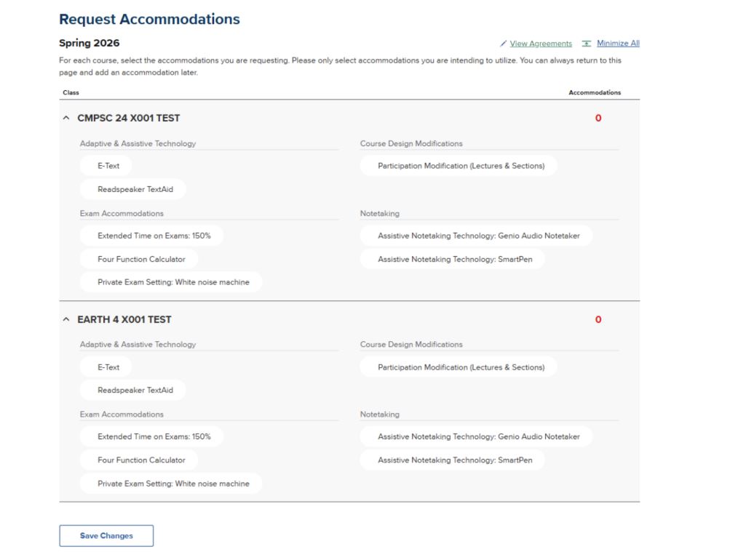Collapse the CMPSC 24 X001 TEST section
Image resolution: width=738 pixels, height=560 pixels.
pos(66,117)
